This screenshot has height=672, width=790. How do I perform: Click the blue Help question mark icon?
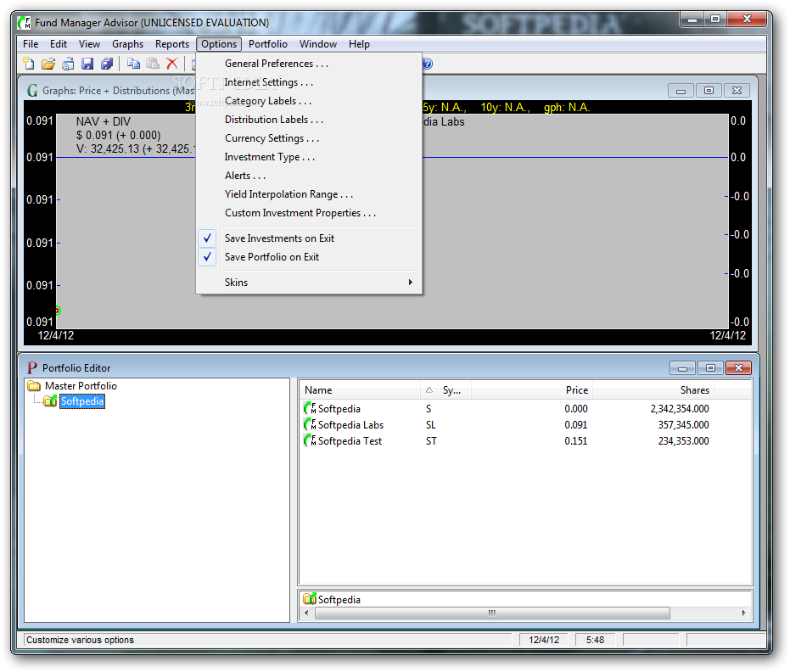(x=428, y=64)
